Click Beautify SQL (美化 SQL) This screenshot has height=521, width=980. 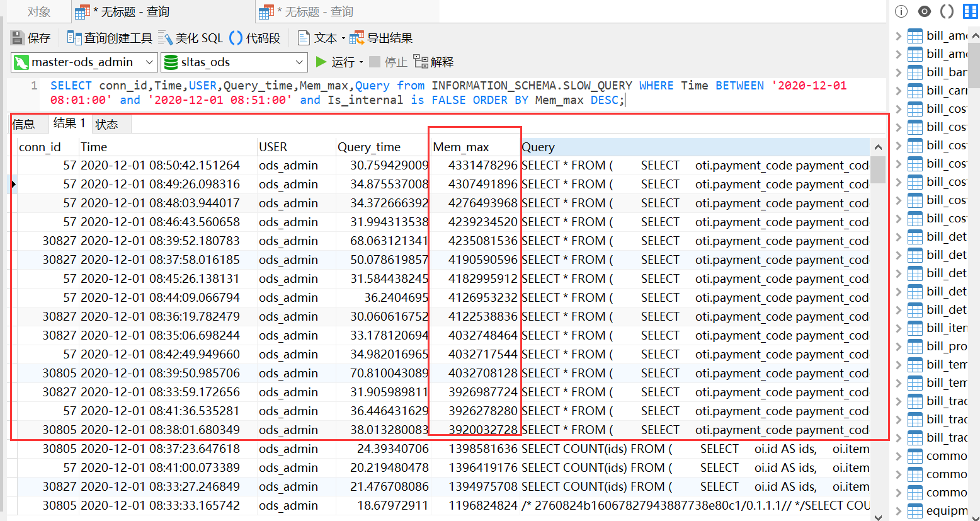[165, 38]
